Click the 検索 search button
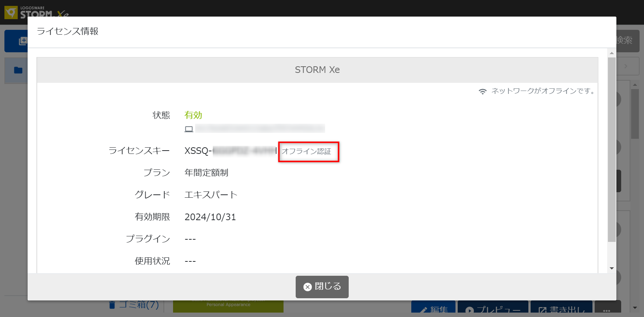The height and width of the screenshot is (317, 644). pyautogui.click(x=628, y=40)
